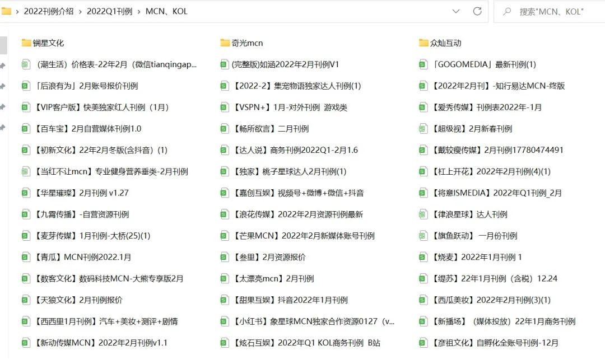Select the file 【炫石互娱】2022年Q1 KOL商务刊例 B站
This screenshot has width=605, height=364.
(x=301, y=343)
